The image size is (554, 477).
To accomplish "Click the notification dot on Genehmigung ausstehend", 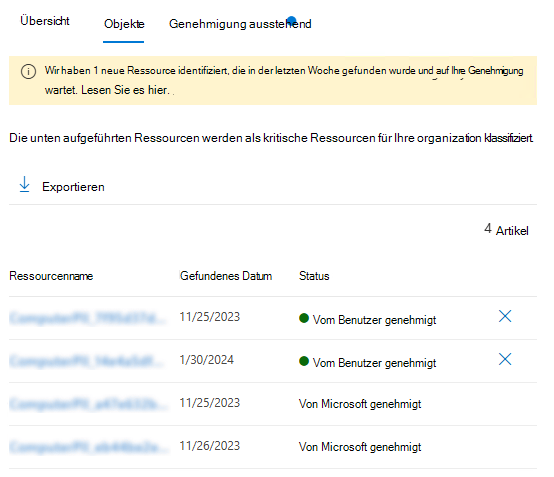I will (x=291, y=20).
